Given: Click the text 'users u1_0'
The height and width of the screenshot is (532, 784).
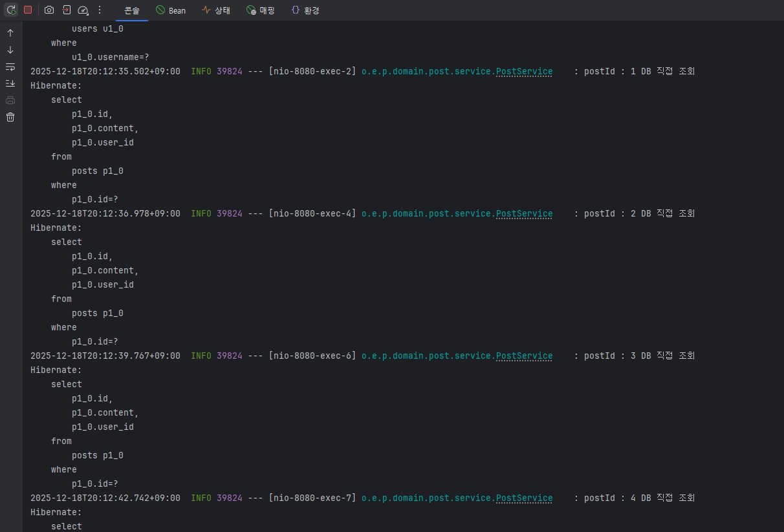Looking at the screenshot, I should click(x=98, y=28).
